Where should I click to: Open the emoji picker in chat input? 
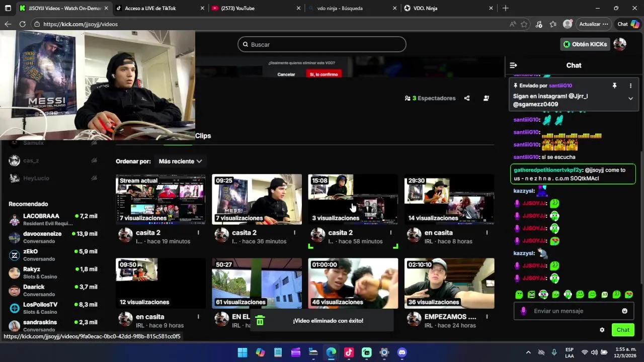pos(624,311)
